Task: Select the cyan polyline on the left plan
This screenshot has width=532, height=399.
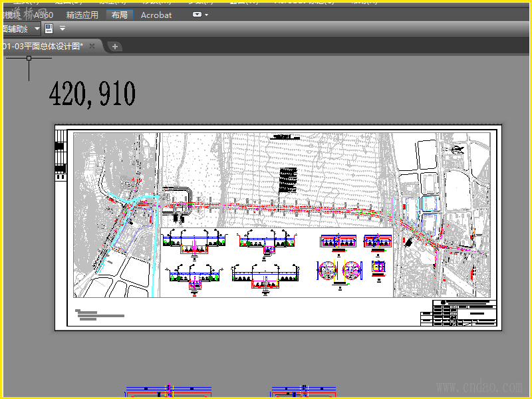Action: 155,246
